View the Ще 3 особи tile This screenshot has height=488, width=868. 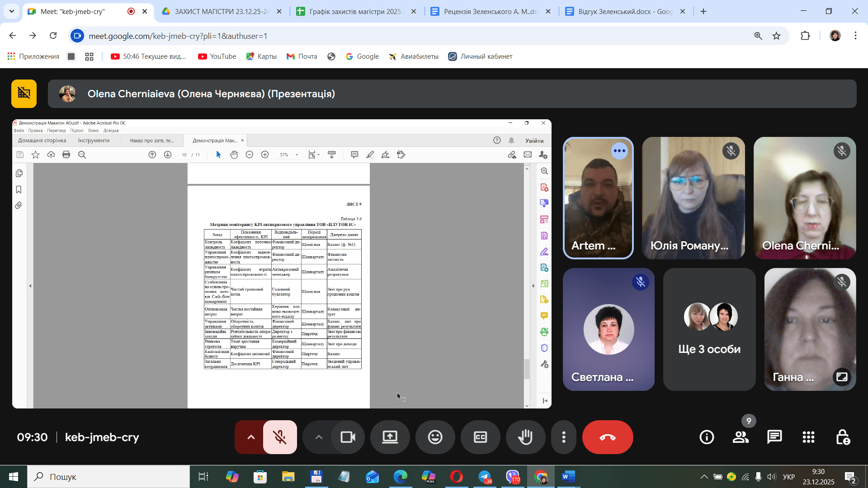pos(709,329)
